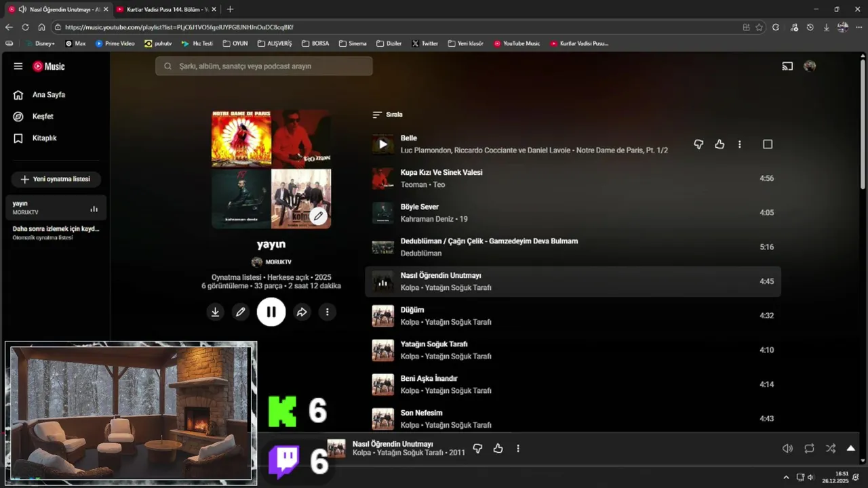868x488 pixels.
Task: Click the playlist cover artwork collage
Action: (x=271, y=169)
